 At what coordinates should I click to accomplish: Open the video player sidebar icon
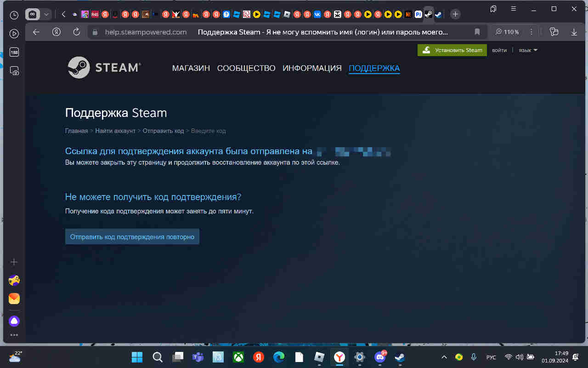click(14, 34)
